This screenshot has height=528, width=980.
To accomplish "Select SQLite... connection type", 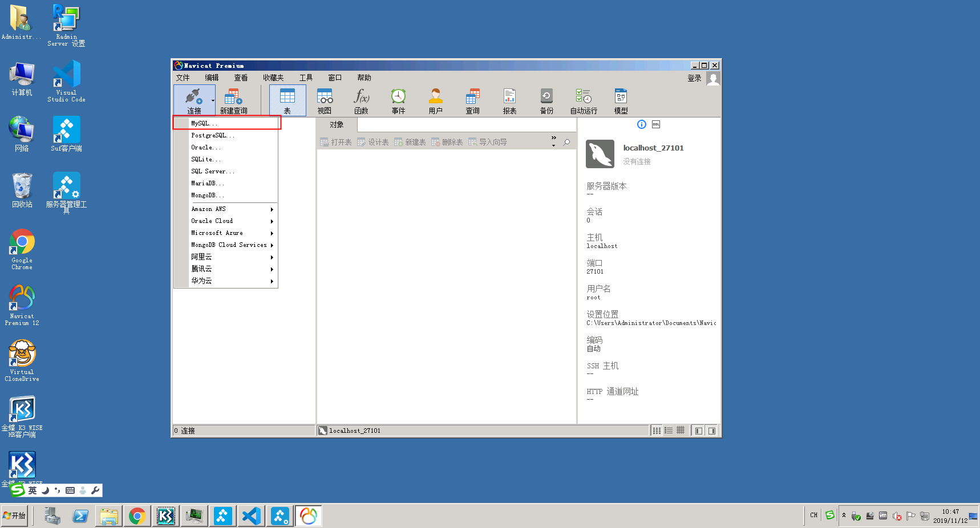I will 226,160.
